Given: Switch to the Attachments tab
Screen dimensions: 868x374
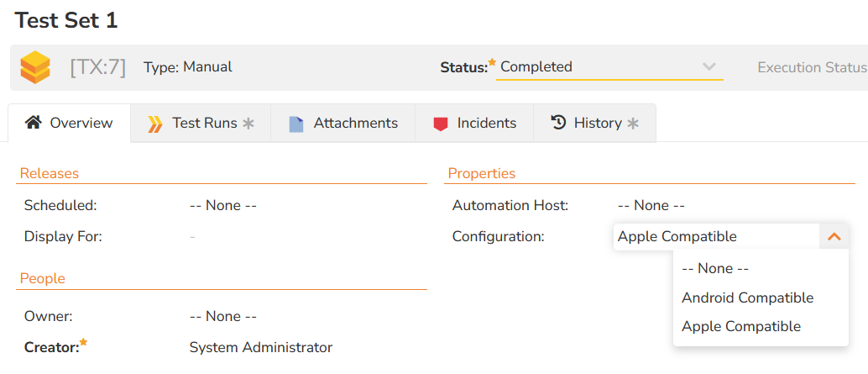Looking at the screenshot, I should click(355, 124).
